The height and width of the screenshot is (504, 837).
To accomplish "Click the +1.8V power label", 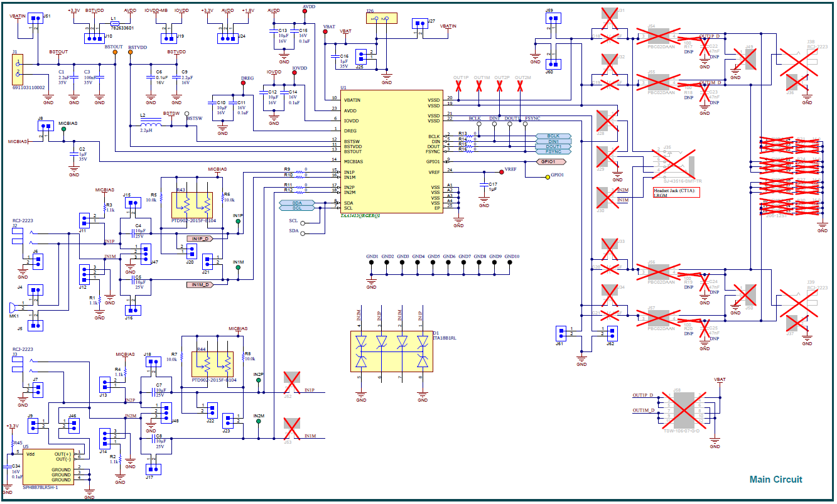I will [x=248, y=11].
